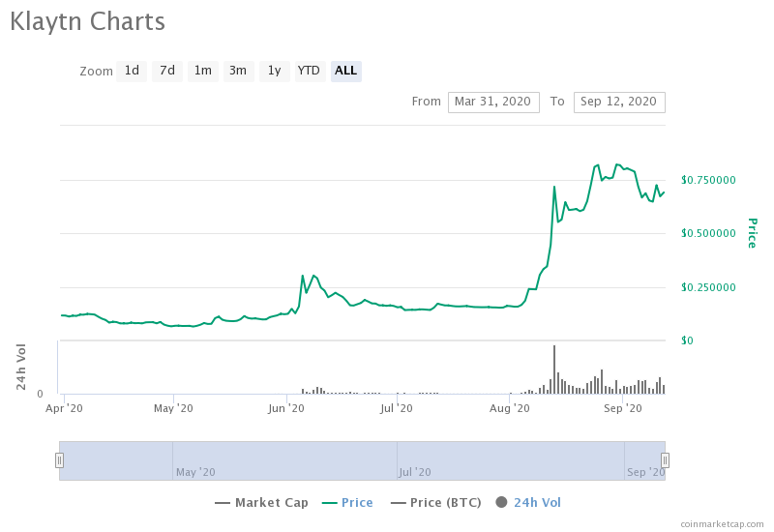Click the Aug '20 axis label
Viewport: 774px width, 532px height.
click(510, 408)
